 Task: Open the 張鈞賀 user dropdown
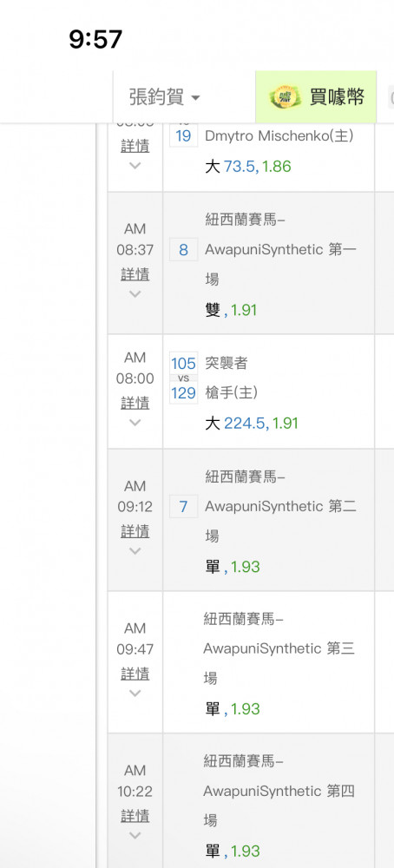[x=164, y=98]
